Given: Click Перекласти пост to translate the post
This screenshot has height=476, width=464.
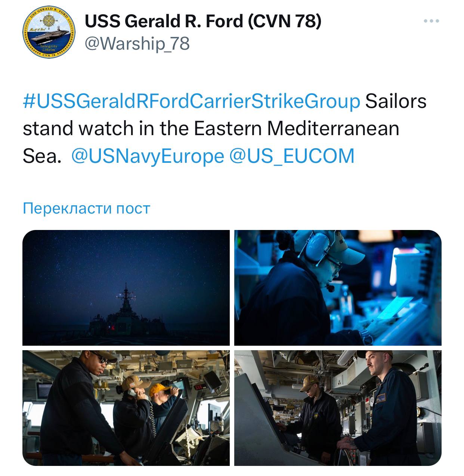Looking at the screenshot, I should click(x=86, y=208).
